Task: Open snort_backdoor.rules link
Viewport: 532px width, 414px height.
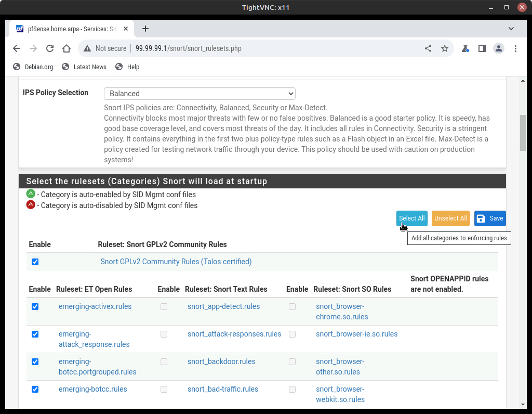Action: pos(221,361)
